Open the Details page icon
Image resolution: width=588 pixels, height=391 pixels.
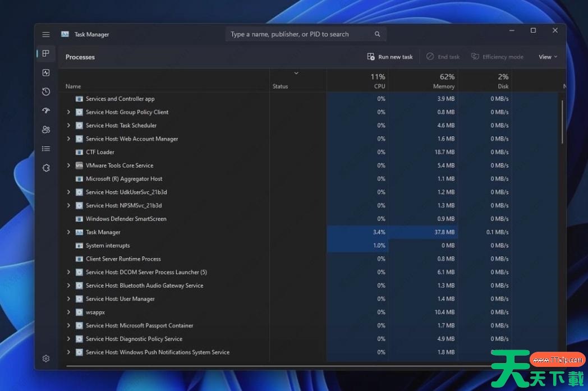coord(46,149)
